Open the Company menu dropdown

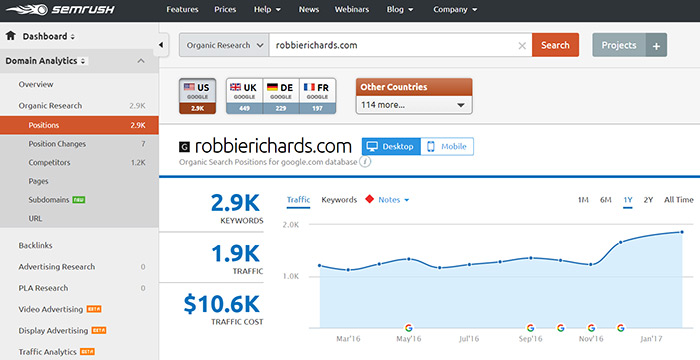[x=454, y=9]
